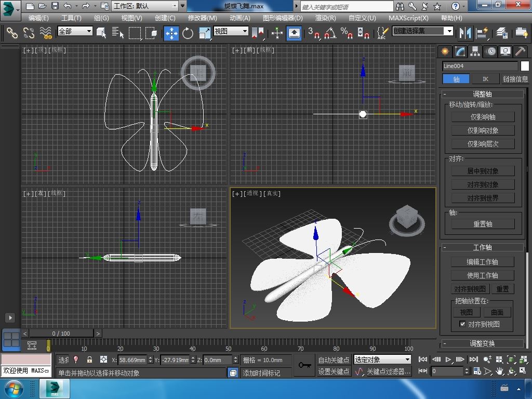The width and height of the screenshot is (532, 399).
Task: Activate the Select and Rotate tool
Action: click(188, 33)
